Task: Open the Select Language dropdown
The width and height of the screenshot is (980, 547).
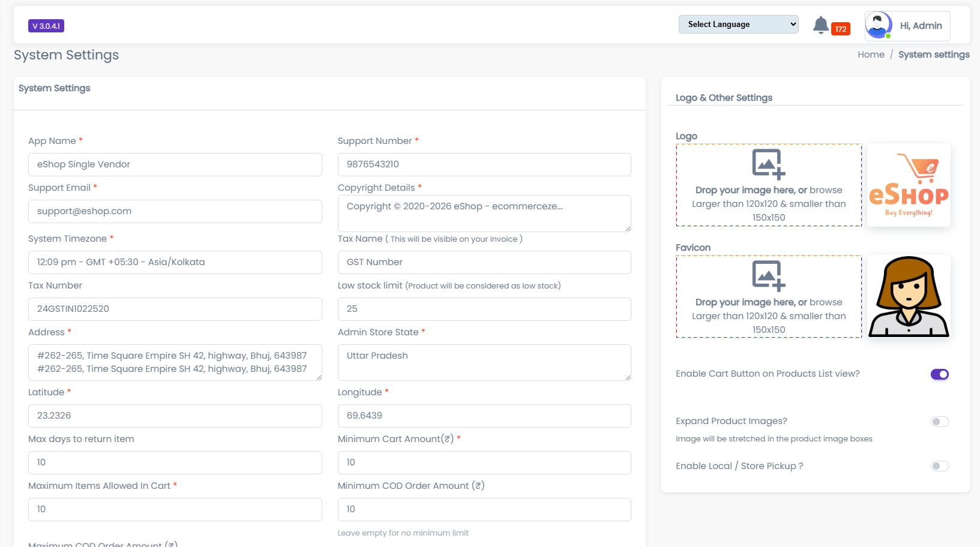Action: [x=739, y=24]
